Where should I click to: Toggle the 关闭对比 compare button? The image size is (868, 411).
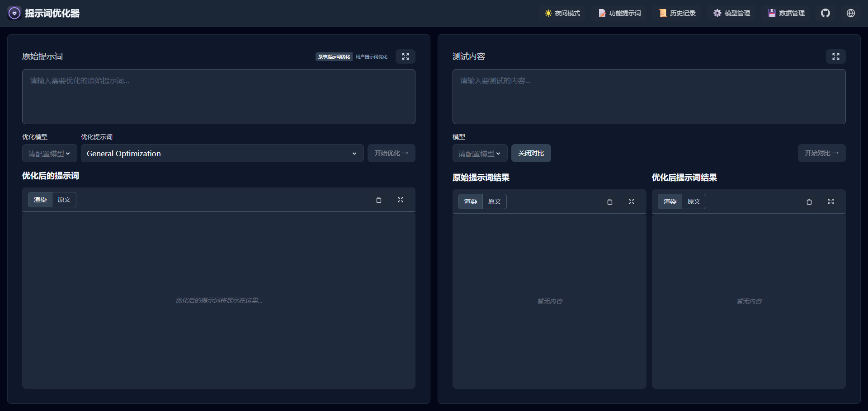coord(531,154)
